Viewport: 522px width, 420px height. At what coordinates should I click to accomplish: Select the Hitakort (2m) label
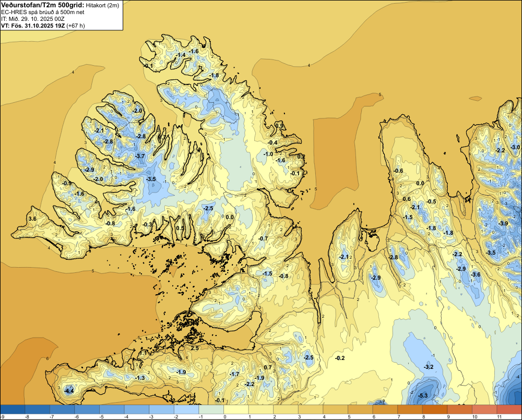tap(103, 5)
